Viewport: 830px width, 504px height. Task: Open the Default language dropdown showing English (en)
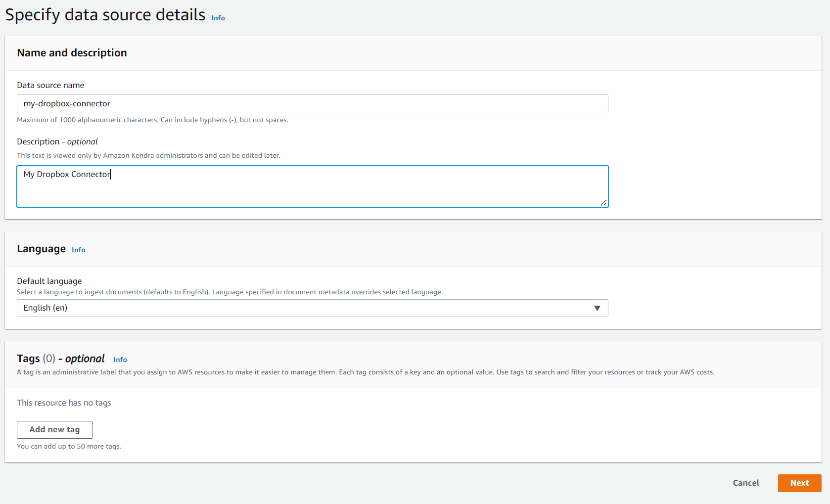pyautogui.click(x=312, y=308)
